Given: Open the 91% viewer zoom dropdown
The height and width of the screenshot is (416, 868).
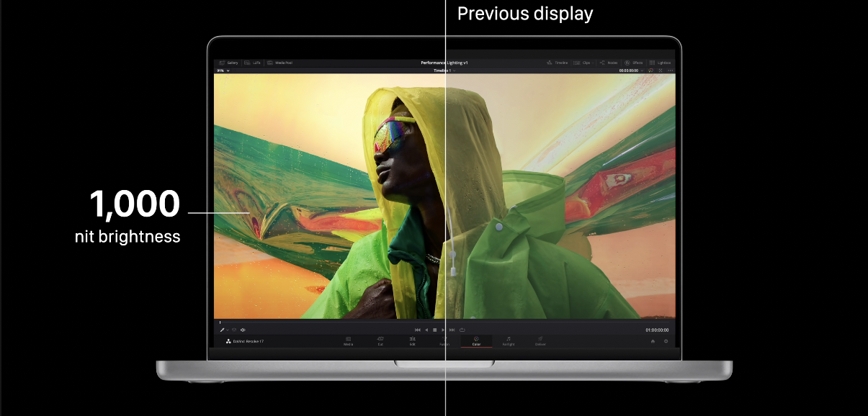Looking at the screenshot, I should [x=223, y=71].
